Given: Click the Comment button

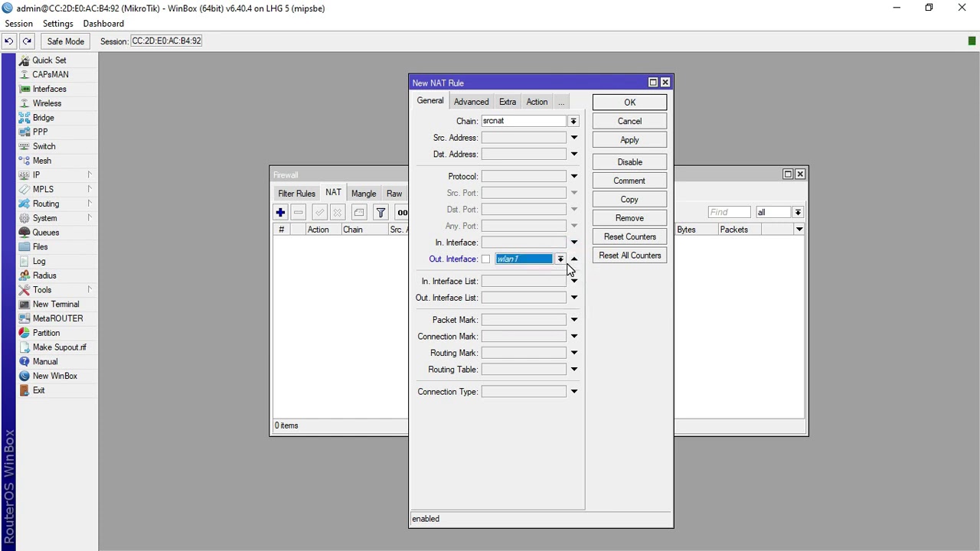Looking at the screenshot, I should click(629, 181).
